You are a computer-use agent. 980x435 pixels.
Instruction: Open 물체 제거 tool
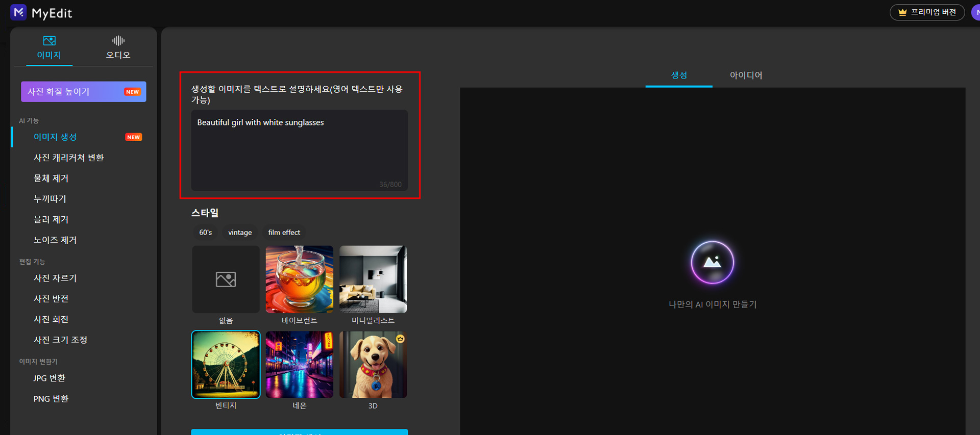[51, 178]
